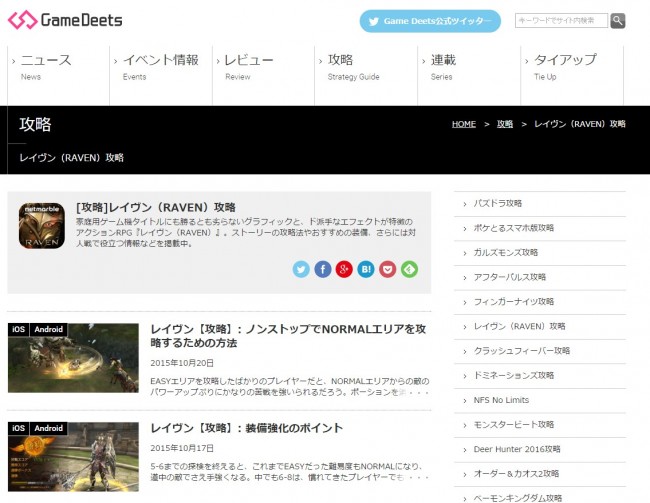Share on Feedly green icon
This screenshot has width=650, height=503.
point(409,269)
